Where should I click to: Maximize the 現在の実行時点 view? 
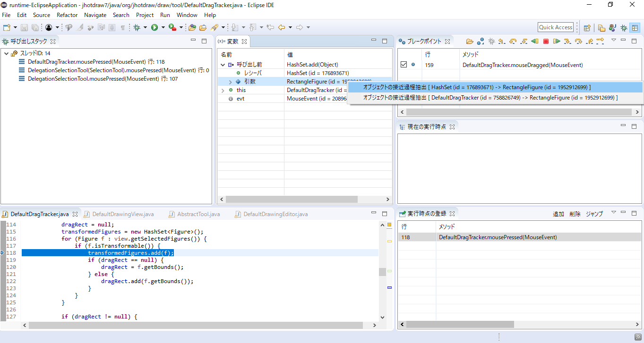(634, 126)
